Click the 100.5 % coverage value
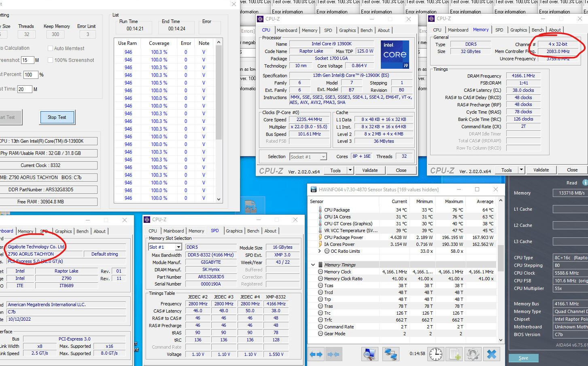This screenshot has width=588, height=366. pyautogui.click(x=159, y=83)
